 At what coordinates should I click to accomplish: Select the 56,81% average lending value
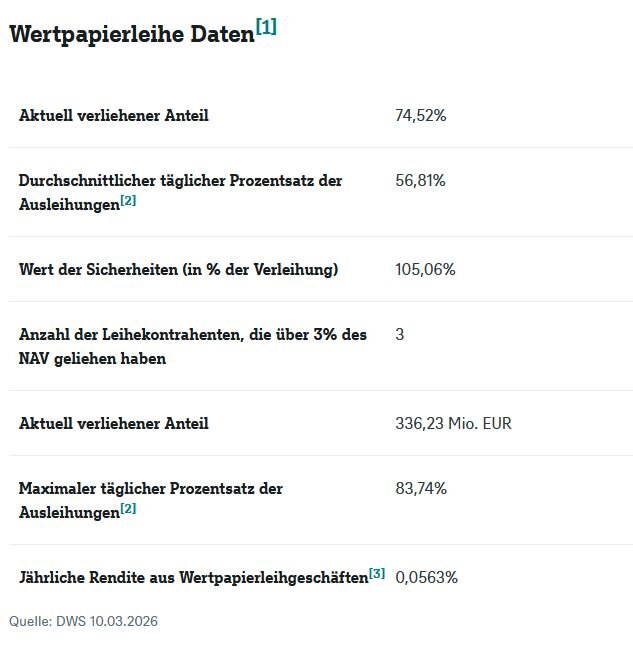coord(421,180)
